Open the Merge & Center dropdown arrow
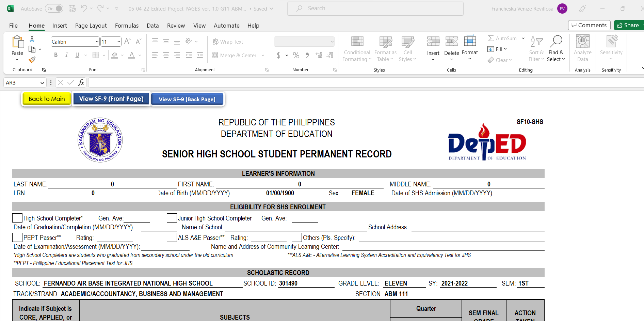This screenshot has width=644, height=321. point(263,55)
